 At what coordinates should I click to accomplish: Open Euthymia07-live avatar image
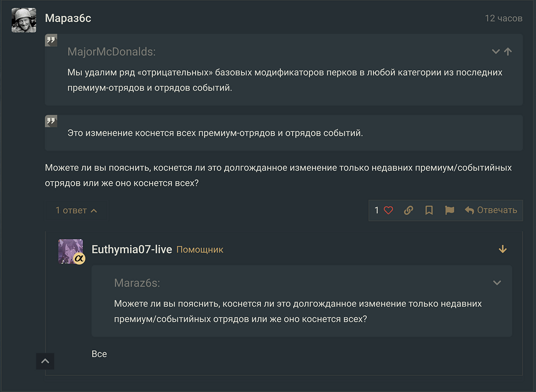[70, 250]
